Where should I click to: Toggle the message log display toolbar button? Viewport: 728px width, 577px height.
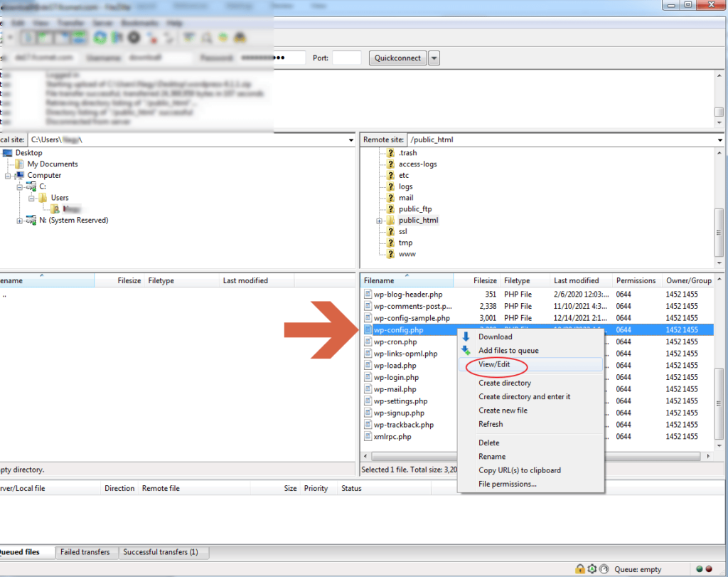click(28, 37)
